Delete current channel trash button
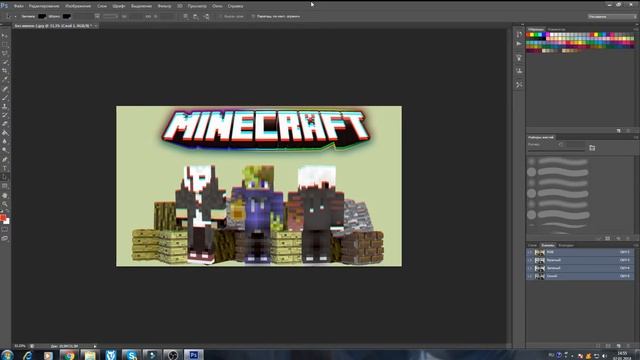The image size is (640, 360). point(629,346)
